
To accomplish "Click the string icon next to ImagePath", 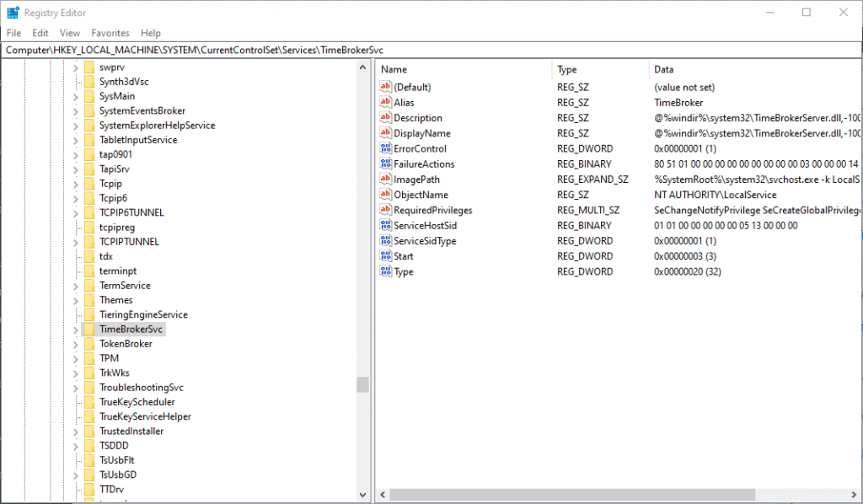I will click(x=385, y=179).
